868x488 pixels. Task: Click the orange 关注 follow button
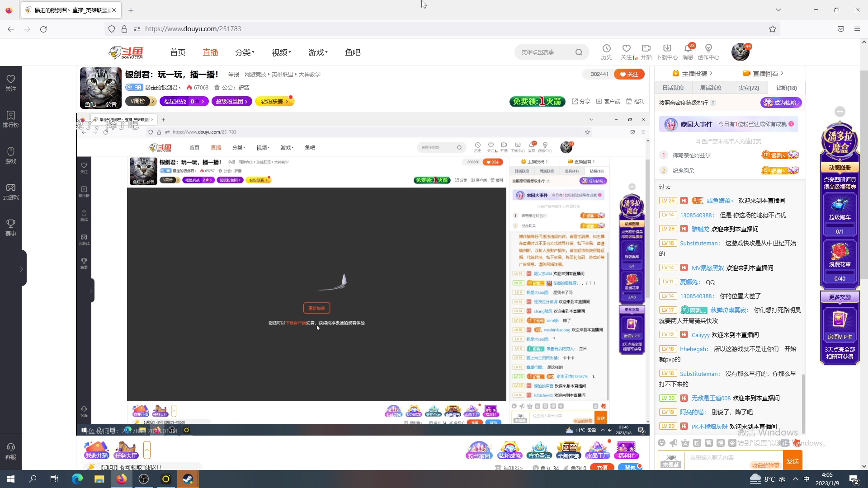629,74
